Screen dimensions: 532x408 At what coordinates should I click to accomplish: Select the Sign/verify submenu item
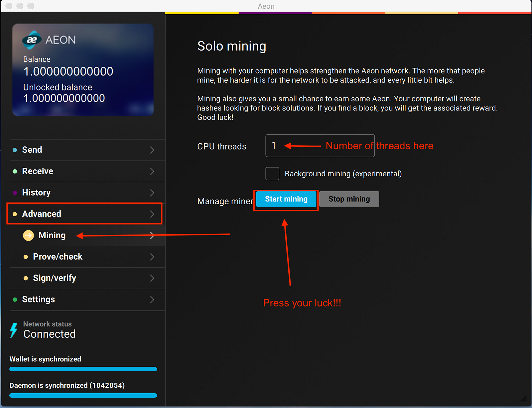coord(87,278)
